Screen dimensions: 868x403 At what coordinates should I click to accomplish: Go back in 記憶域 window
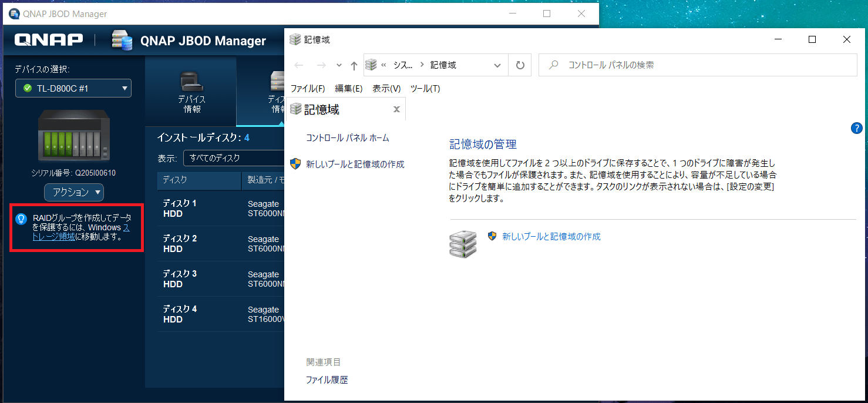(x=299, y=65)
